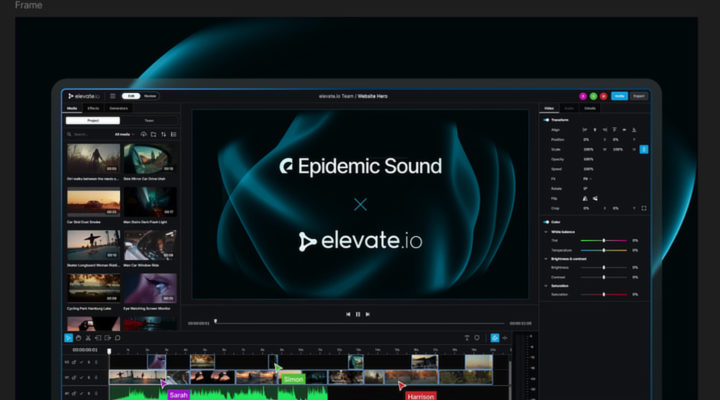Open the Video properties tab
The width and height of the screenshot is (720, 400).
pyautogui.click(x=549, y=108)
